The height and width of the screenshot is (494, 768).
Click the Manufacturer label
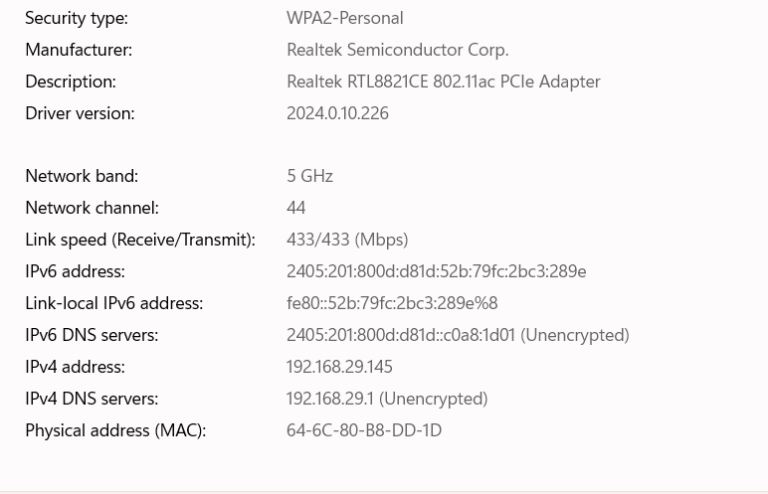coord(79,50)
